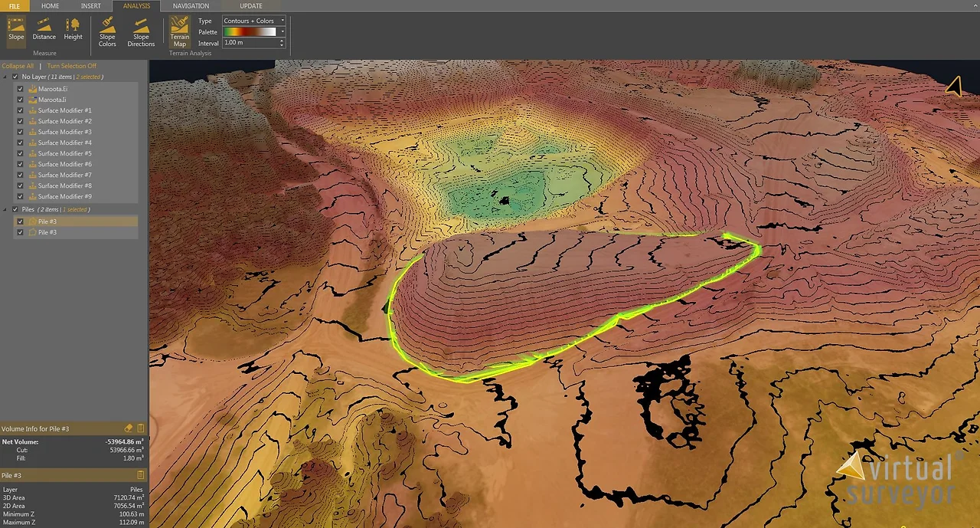This screenshot has height=528, width=980.
Task: Toggle the Terrain Map tool
Action: 179,32
